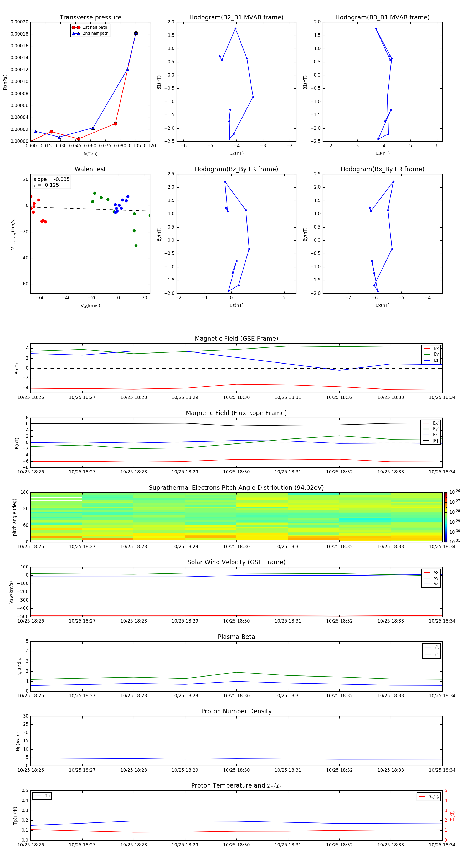Click the Te/Tp legend entry in temperature panel
The image size is (473, 868).
click(x=429, y=797)
